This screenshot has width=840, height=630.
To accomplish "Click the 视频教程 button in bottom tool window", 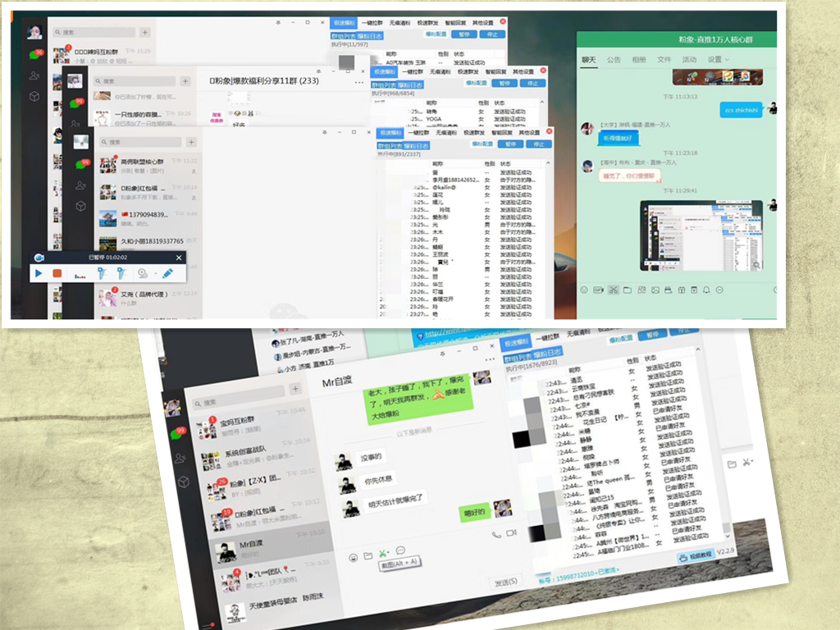I will pyautogui.click(x=694, y=557).
